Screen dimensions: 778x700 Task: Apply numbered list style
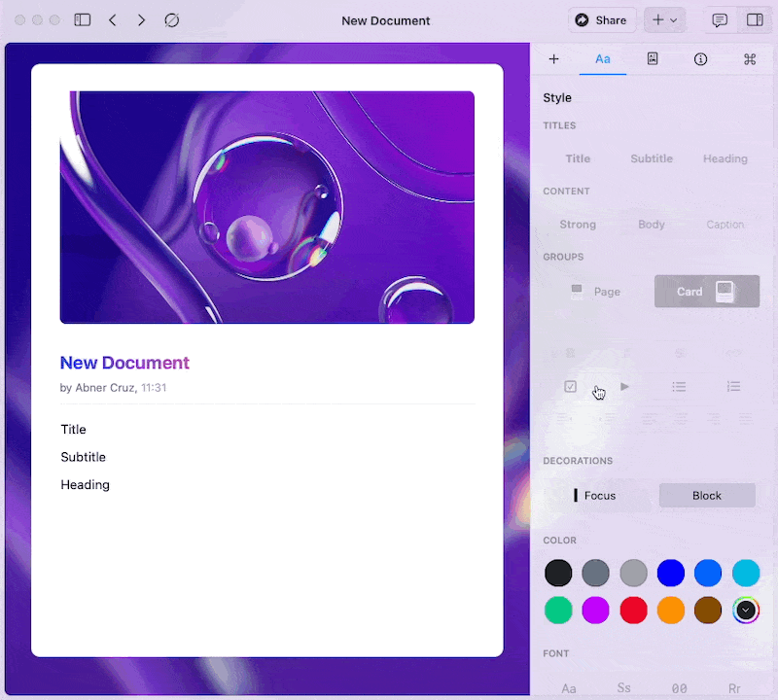click(733, 387)
